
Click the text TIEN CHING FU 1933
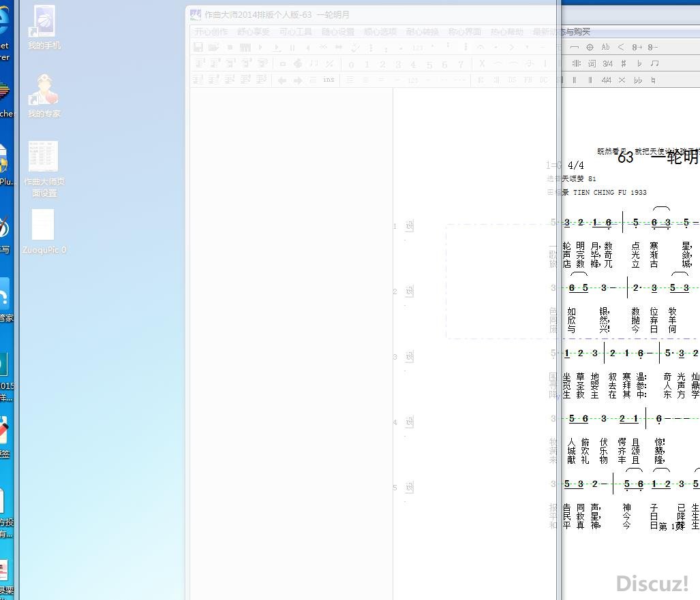click(x=610, y=192)
